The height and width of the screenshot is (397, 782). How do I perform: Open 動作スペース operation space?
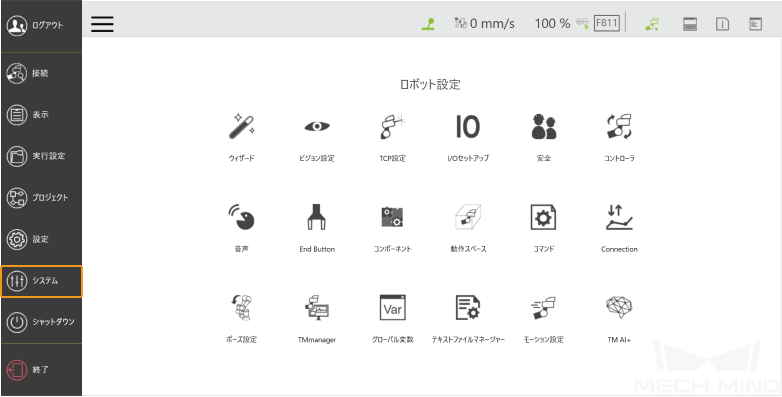(x=468, y=217)
